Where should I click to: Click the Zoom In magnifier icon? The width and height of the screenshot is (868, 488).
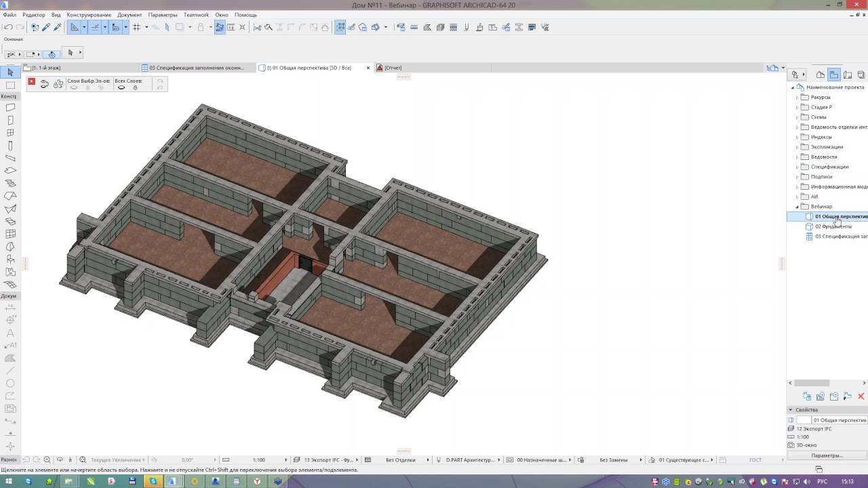(47, 460)
